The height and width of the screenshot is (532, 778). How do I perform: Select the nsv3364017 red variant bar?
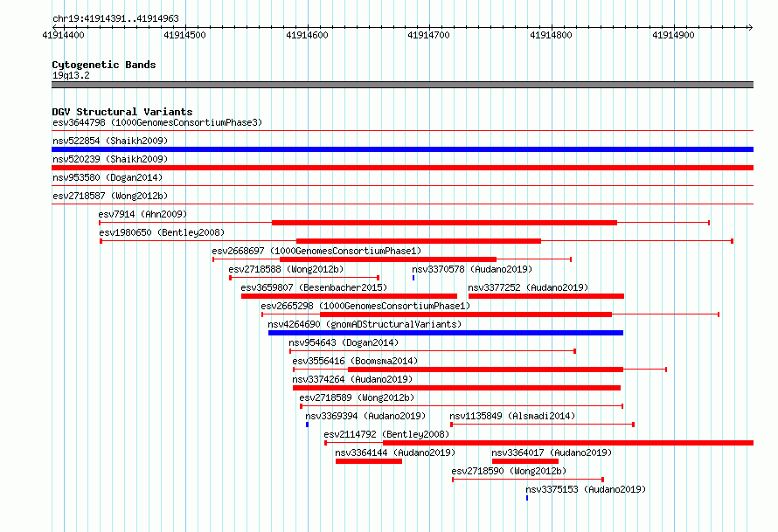(x=525, y=461)
